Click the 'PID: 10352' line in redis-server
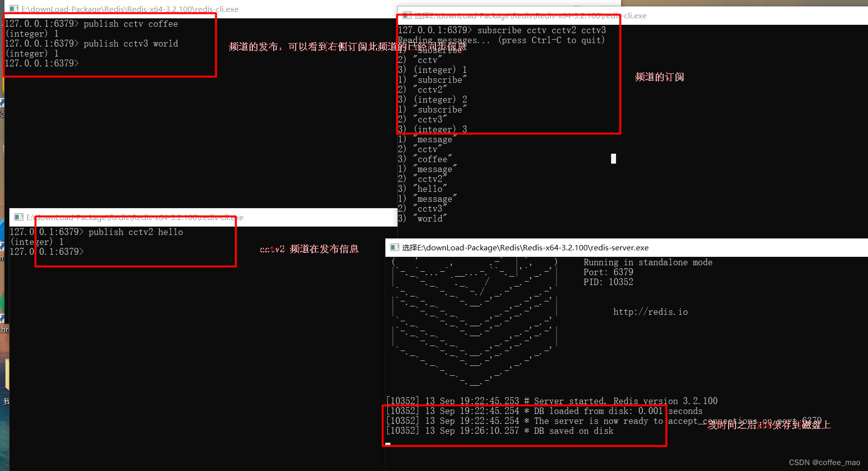This screenshot has width=868, height=471. (608, 282)
